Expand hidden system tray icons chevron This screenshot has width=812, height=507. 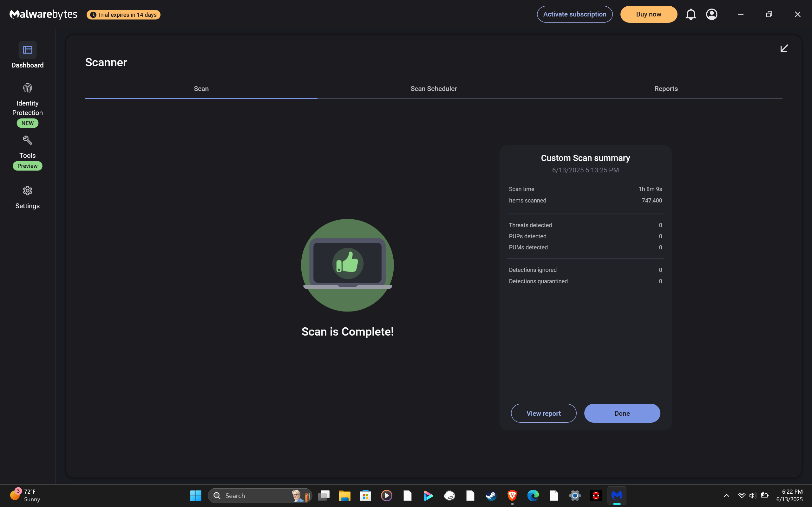[726, 495]
